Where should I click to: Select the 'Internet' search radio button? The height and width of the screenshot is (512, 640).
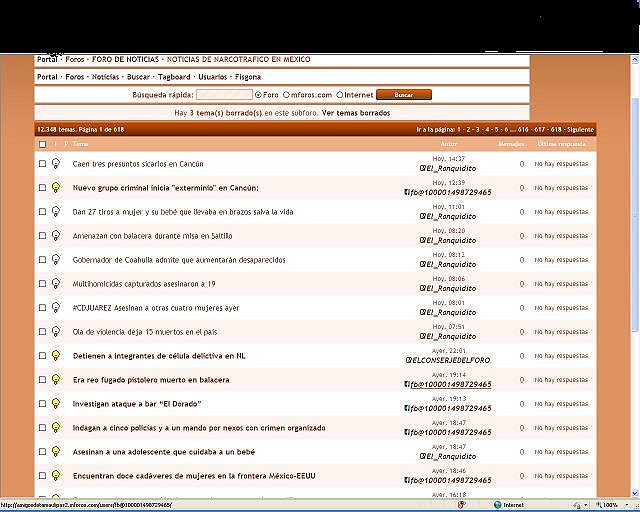340,95
